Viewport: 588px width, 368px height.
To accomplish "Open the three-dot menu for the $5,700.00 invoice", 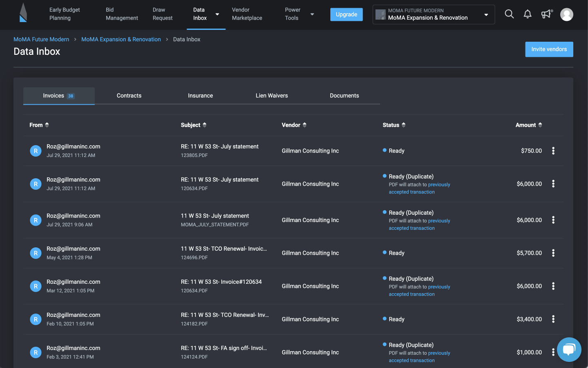I will pos(553,253).
